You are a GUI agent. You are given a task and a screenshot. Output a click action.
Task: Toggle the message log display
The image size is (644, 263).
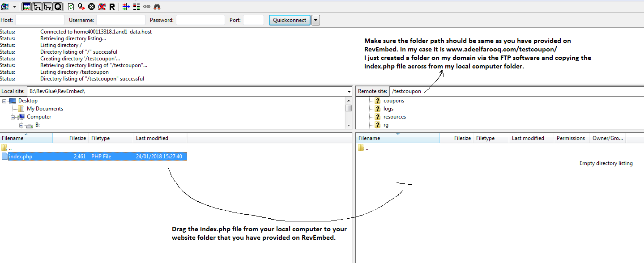[x=26, y=7]
